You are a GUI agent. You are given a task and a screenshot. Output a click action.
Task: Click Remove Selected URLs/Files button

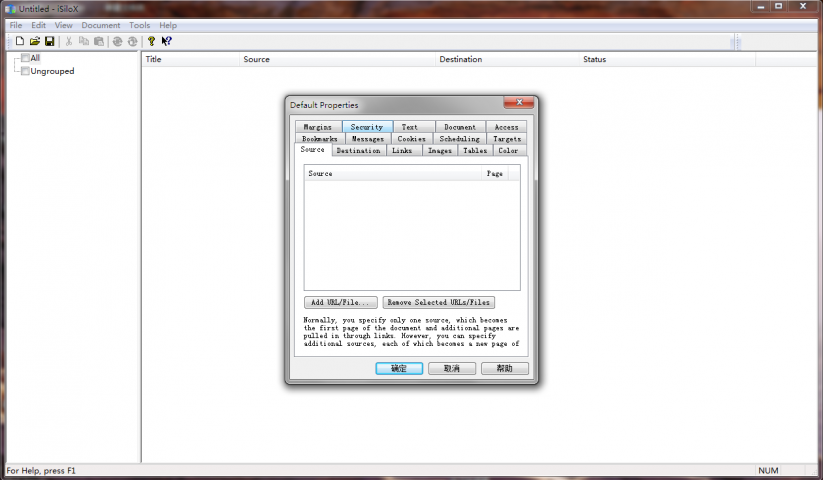(438, 302)
